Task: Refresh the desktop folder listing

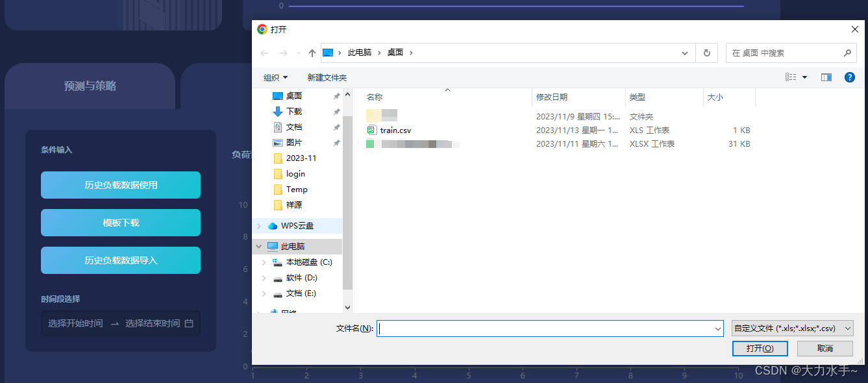Action: (706, 53)
